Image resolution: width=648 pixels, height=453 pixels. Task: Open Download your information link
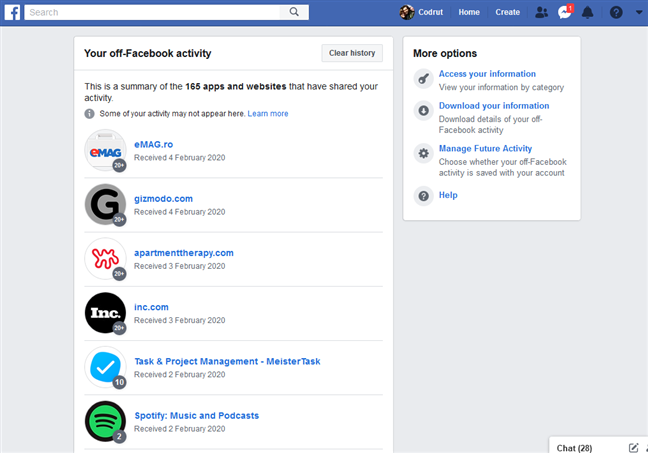pos(494,106)
